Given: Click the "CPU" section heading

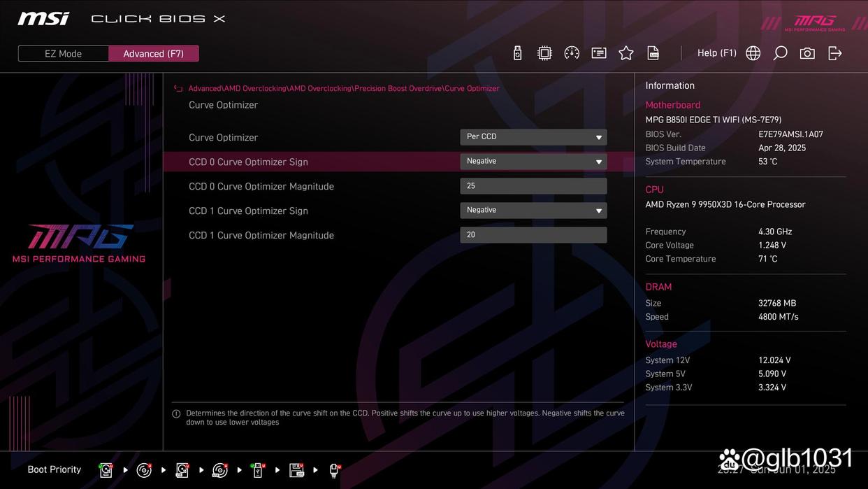Looking at the screenshot, I should click(655, 190).
